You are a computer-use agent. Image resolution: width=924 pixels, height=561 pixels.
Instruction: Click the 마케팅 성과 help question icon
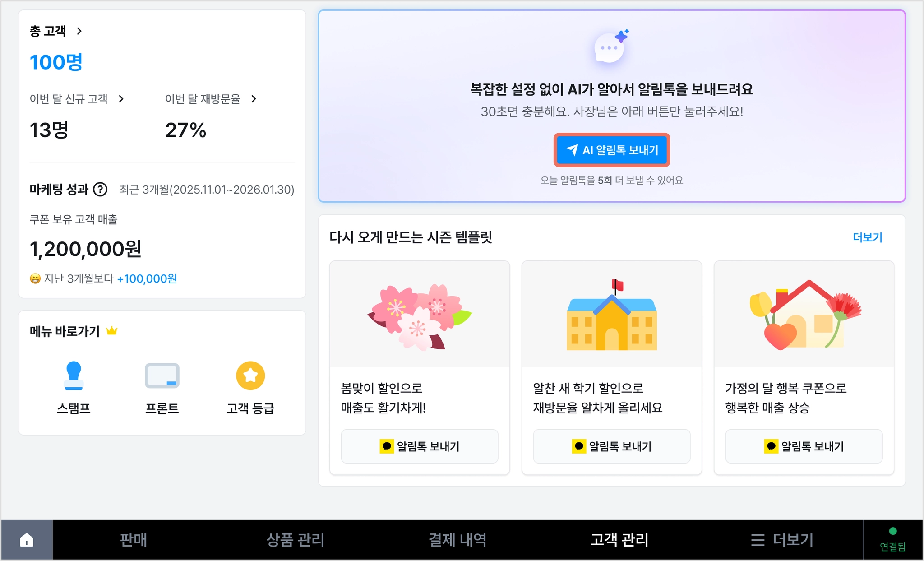100,190
